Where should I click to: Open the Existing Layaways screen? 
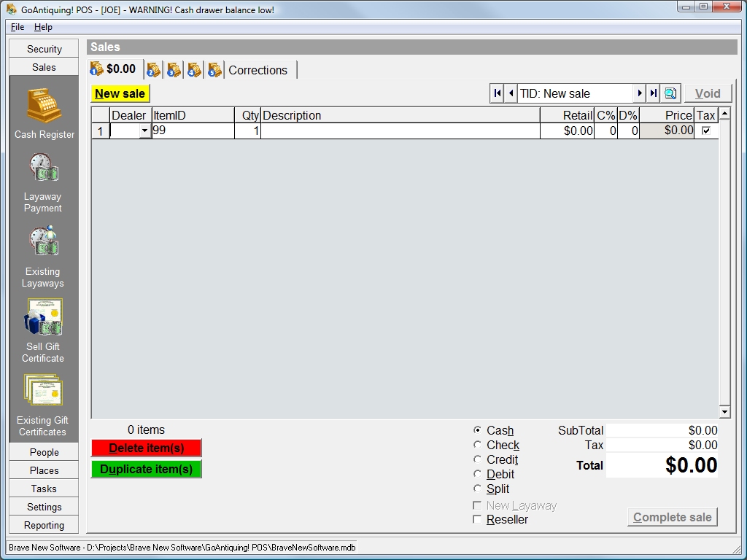point(43,257)
